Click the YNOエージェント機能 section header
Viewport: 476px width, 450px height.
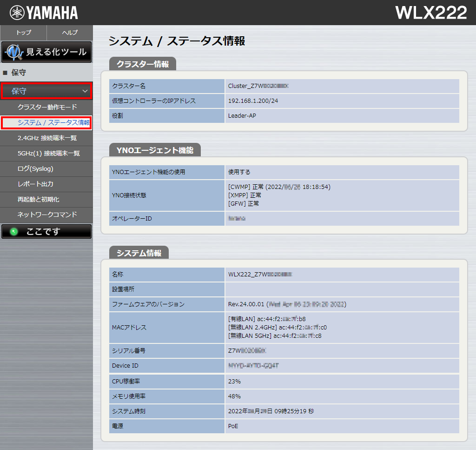coord(155,150)
